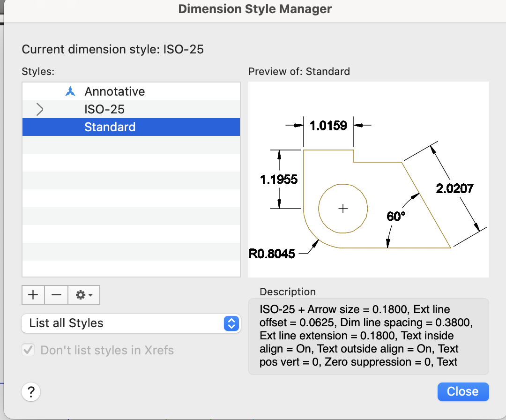This screenshot has width=506, height=420.
Task: Click the empty row below Standard
Action: coord(131,145)
